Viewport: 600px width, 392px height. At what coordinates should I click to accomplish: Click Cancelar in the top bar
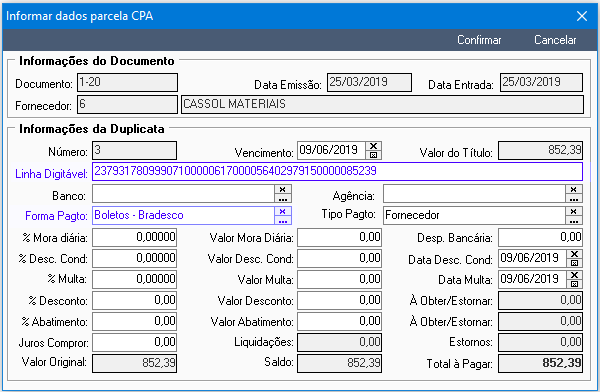[555, 40]
